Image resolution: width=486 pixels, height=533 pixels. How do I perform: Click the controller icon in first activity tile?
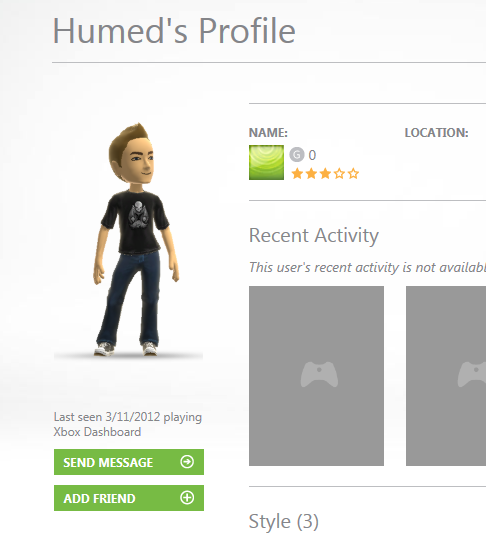pyautogui.click(x=319, y=374)
